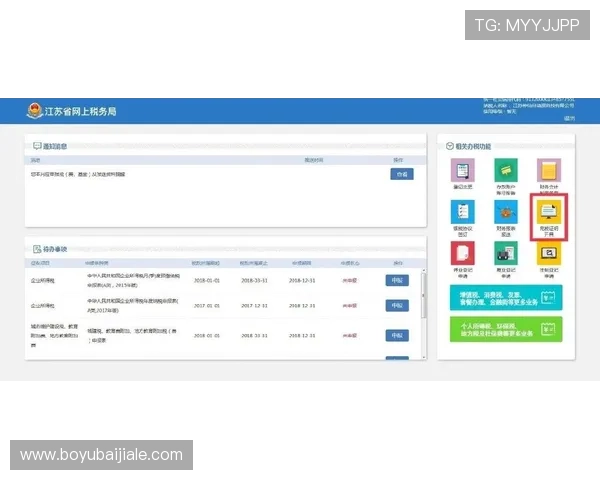Click 申报 button for first 企业所得税 row
This screenshot has width=600, height=480.
[397, 280]
